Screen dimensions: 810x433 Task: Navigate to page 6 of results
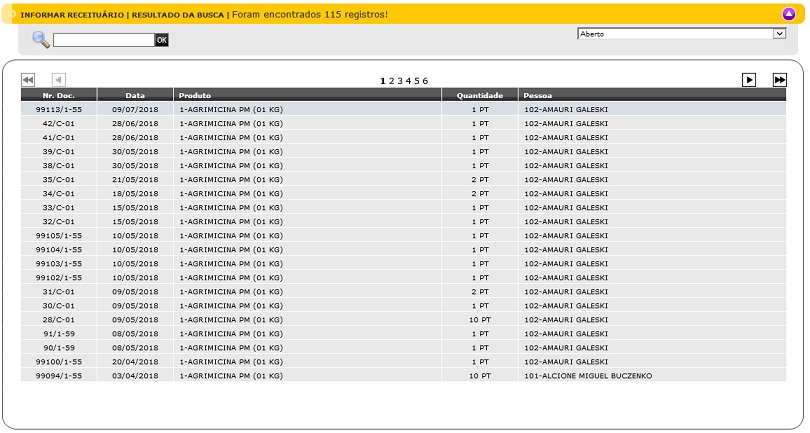click(425, 80)
